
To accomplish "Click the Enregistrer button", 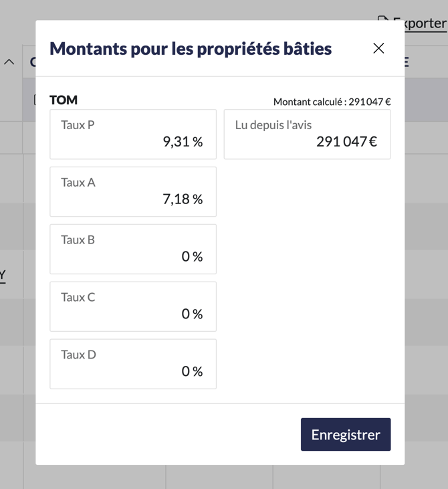I will [346, 434].
